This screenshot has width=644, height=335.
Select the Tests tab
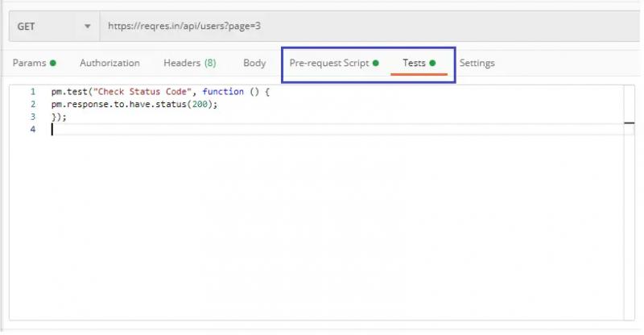[x=419, y=63]
